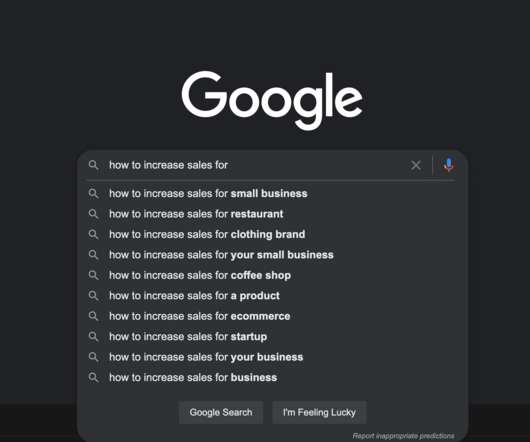This screenshot has height=442, width=530.
Task: Click the magnifier icon beside the small business suggestion
Action: [x=93, y=194]
